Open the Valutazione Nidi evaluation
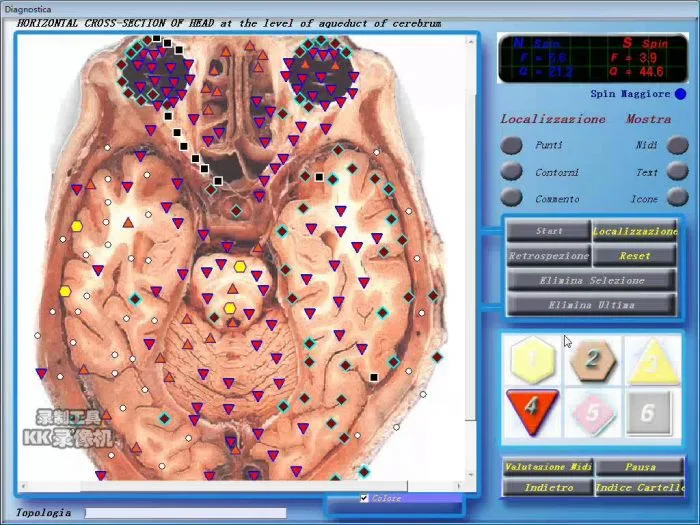700x525 pixels. [x=548, y=467]
